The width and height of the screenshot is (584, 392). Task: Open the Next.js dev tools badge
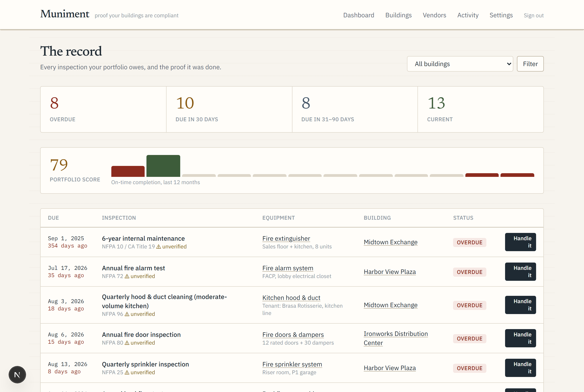point(17,374)
